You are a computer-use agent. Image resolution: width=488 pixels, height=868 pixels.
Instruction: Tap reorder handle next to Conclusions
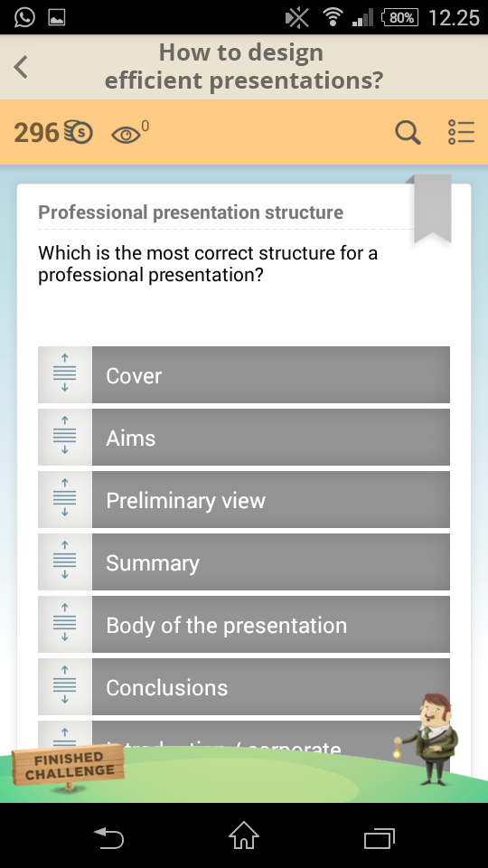coord(65,686)
